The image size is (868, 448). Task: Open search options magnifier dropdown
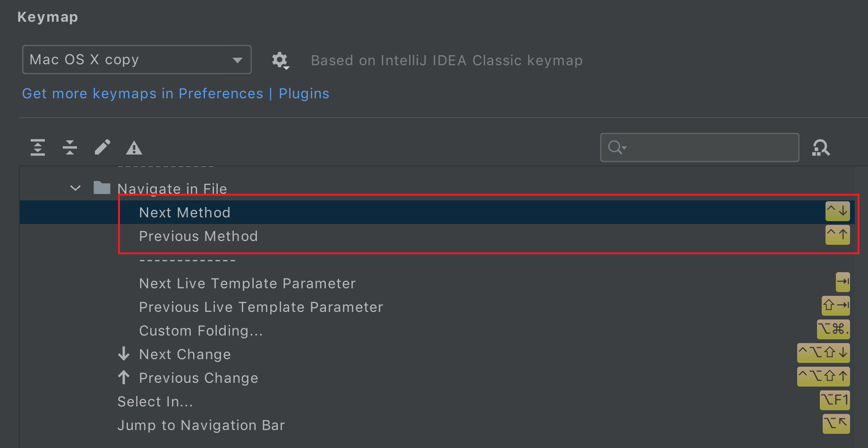pyautogui.click(x=617, y=147)
